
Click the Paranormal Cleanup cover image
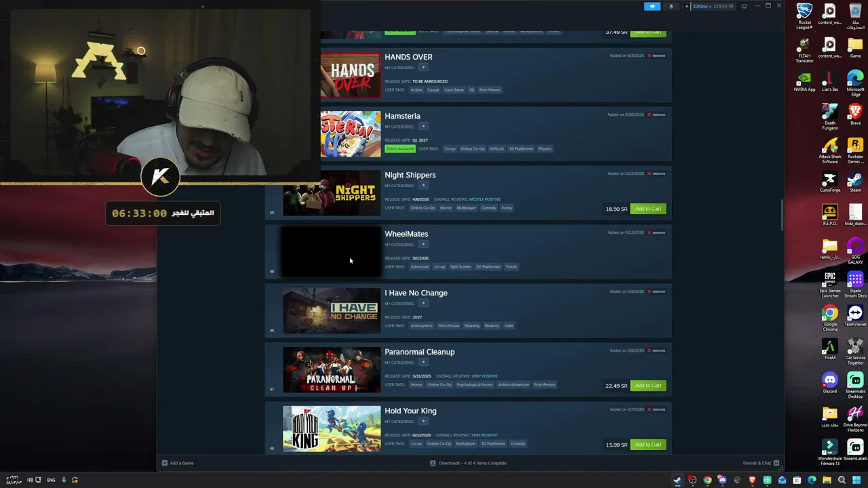[x=332, y=370]
